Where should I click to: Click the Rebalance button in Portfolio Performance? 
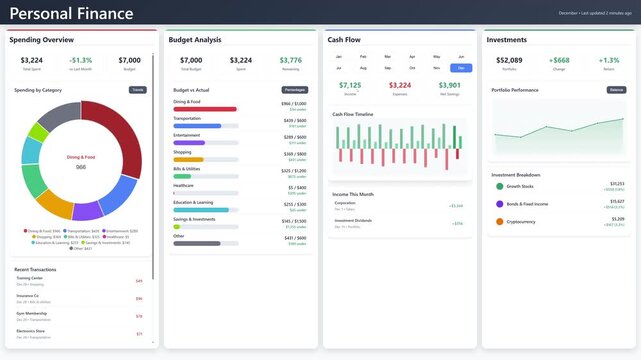616,90
